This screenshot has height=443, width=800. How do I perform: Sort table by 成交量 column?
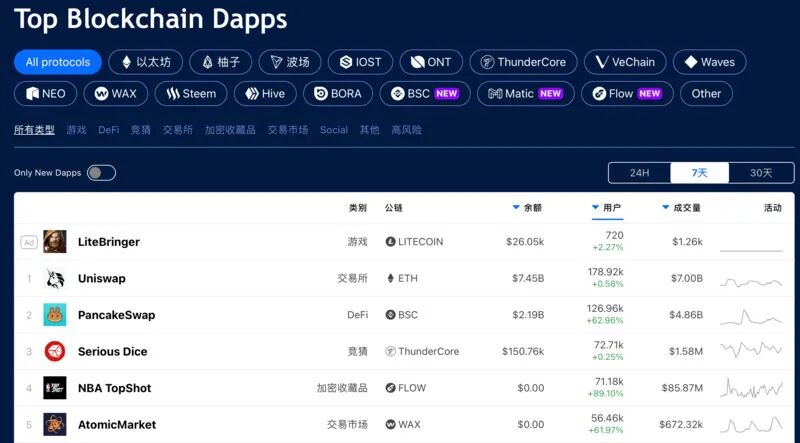(681, 208)
